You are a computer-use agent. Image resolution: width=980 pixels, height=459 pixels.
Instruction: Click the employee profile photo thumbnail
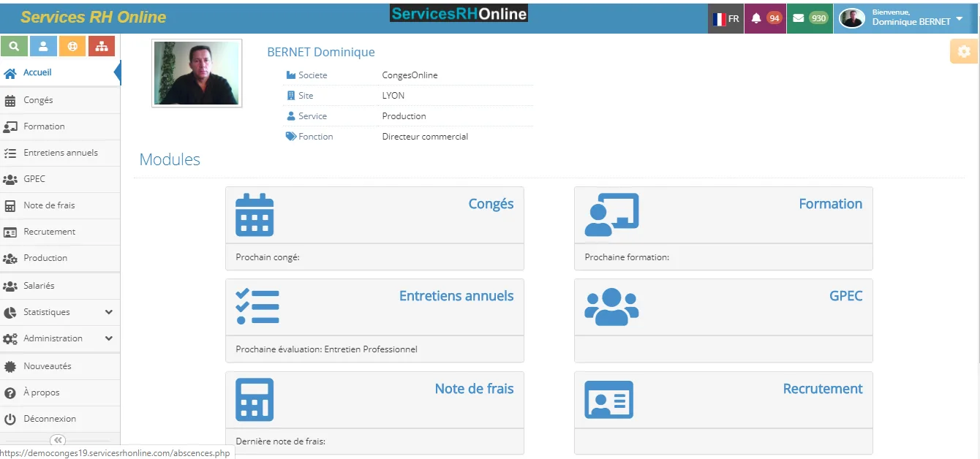[x=197, y=73]
